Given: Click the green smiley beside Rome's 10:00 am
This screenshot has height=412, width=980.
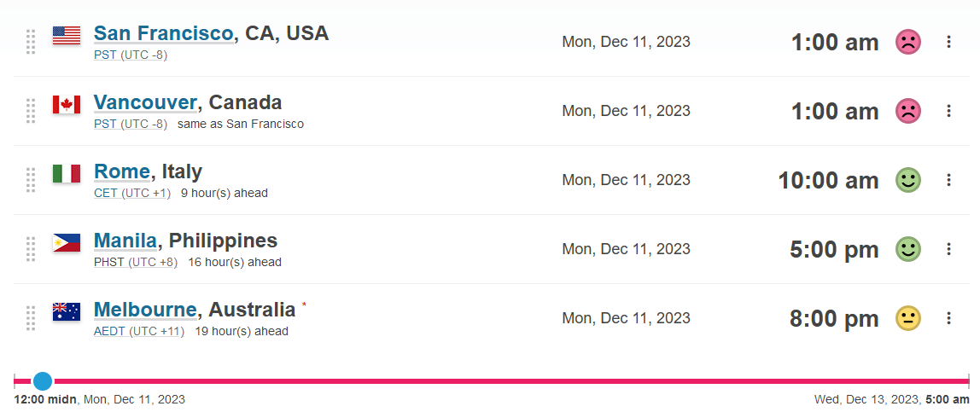Looking at the screenshot, I should tap(908, 180).
